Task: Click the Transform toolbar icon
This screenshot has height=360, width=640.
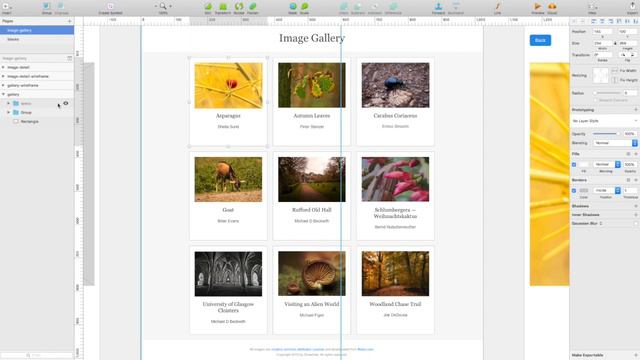Action: click(x=223, y=7)
